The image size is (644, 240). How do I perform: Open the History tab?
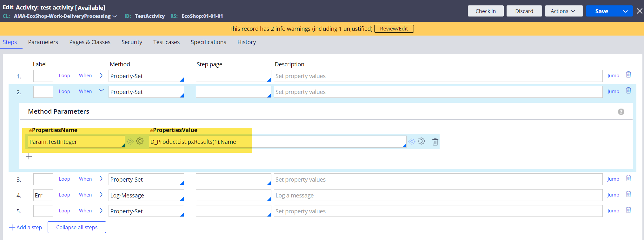[x=247, y=42]
